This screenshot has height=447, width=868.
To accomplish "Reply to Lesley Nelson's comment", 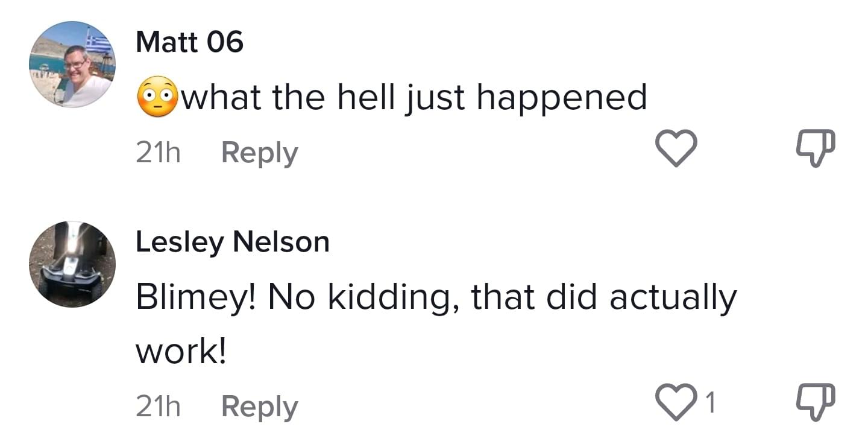I will pos(259,407).
